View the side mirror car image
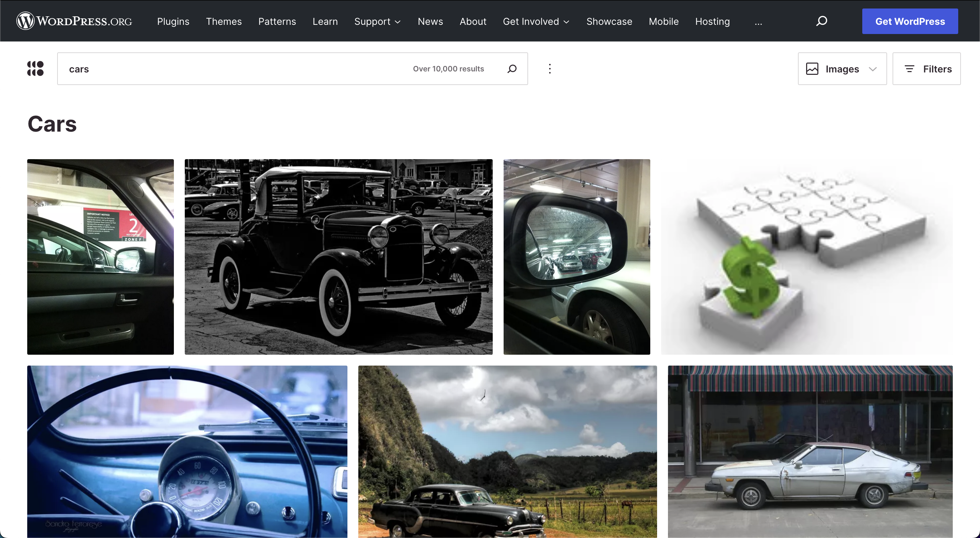This screenshot has width=980, height=538. [576, 257]
